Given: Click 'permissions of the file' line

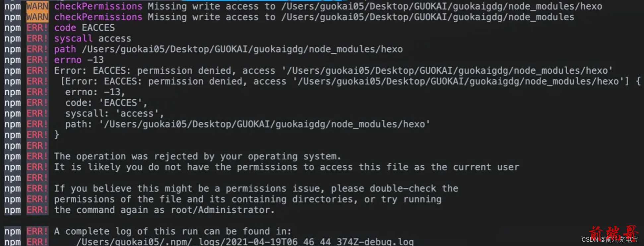Looking at the screenshot, I should [x=248, y=199].
